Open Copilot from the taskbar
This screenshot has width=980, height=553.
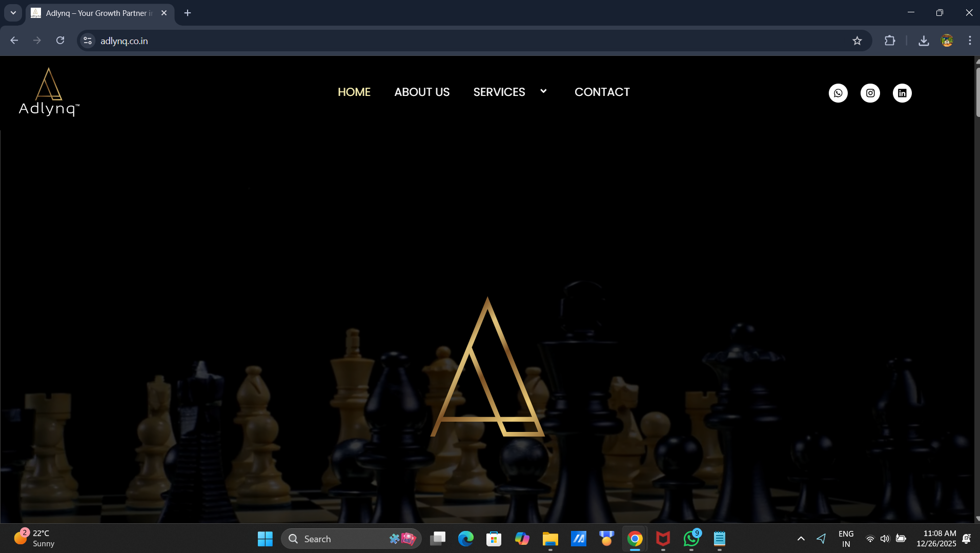[522, 539]
